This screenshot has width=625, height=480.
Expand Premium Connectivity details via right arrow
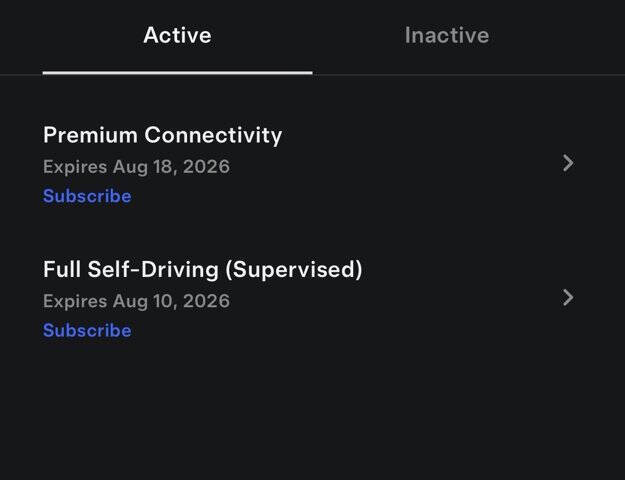[568, 163]
